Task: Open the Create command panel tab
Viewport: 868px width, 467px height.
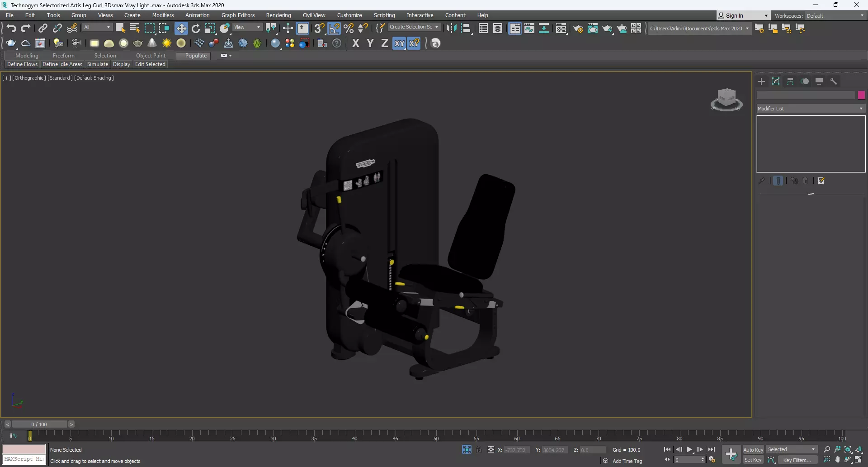Action: (761, 81)
